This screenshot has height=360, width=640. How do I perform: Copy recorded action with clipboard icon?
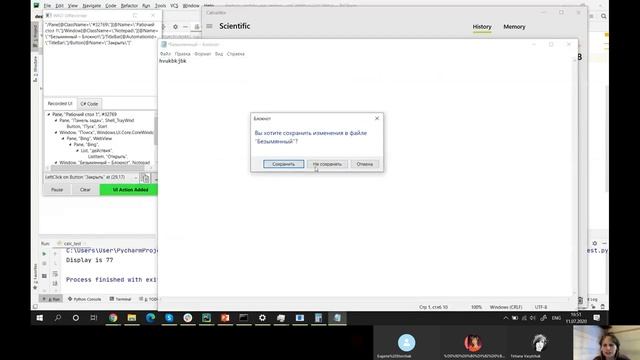click(x=146, y=178)
